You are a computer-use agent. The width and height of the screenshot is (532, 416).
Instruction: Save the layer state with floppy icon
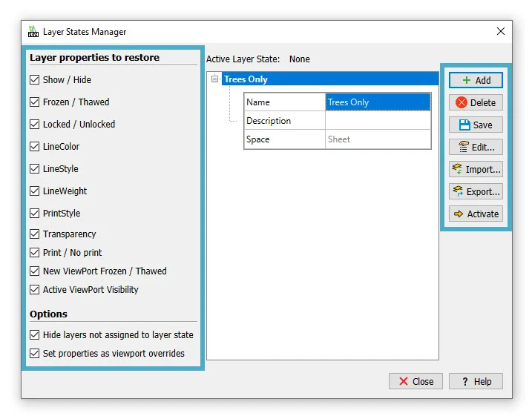[x=476, y=125]
